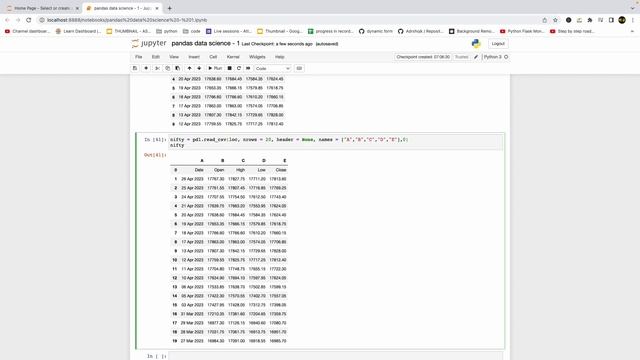Open a new browser tab

(x=169, y=8)
